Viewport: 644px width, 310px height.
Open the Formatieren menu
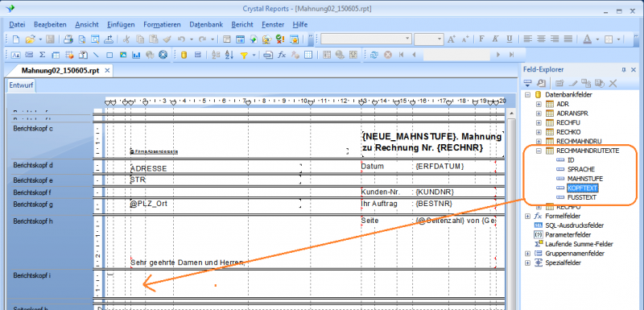point(162,25)
